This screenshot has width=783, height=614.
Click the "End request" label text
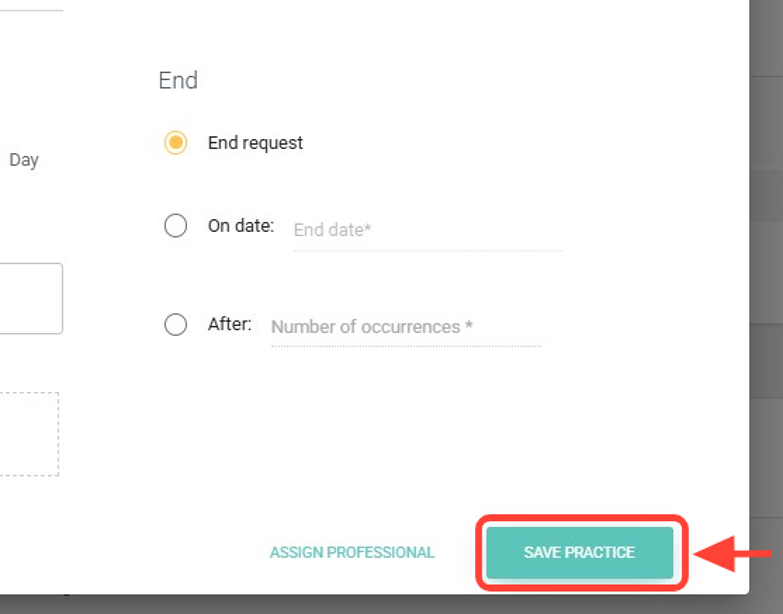tap(255, 143)
